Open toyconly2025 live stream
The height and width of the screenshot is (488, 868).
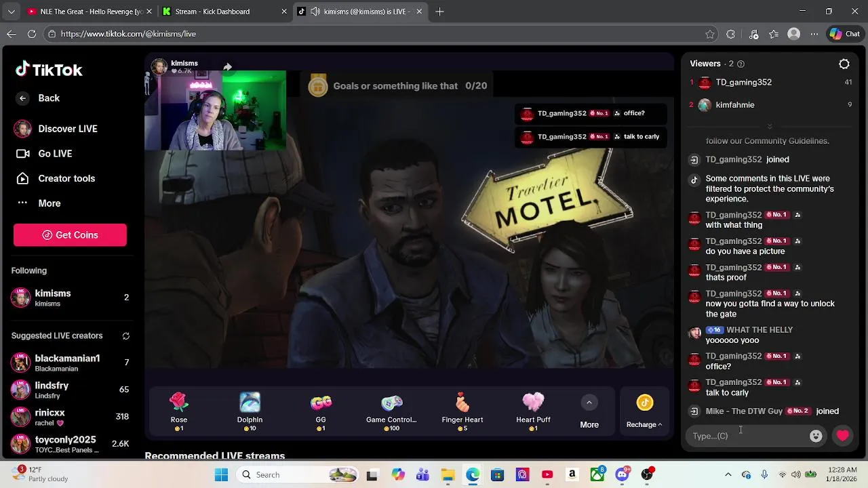point(70,444)
